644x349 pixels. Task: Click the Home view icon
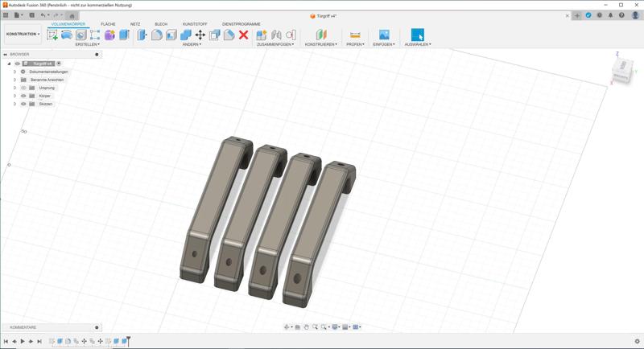click(72, 16)
